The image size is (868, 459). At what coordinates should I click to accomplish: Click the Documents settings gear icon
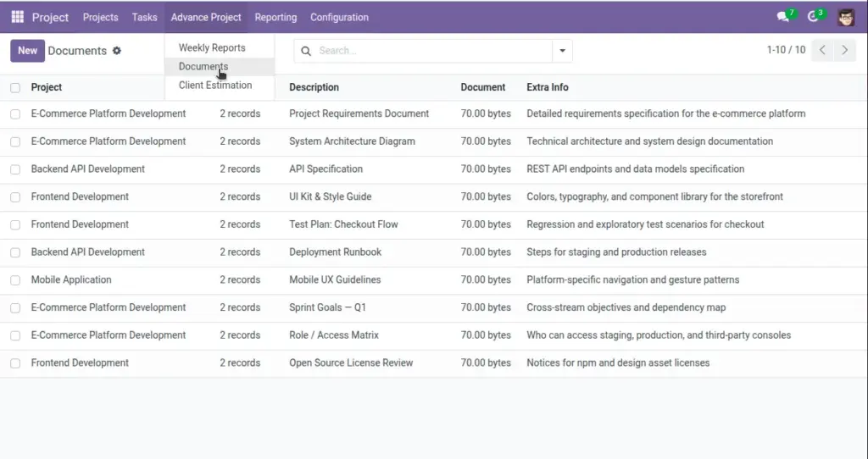[x=117, y=50]
